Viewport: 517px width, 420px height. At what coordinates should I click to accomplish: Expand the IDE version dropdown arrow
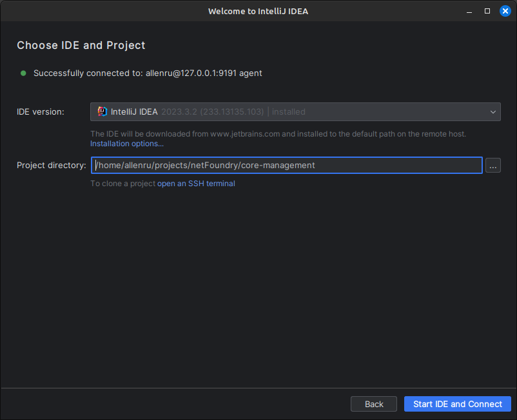(493, 111)
